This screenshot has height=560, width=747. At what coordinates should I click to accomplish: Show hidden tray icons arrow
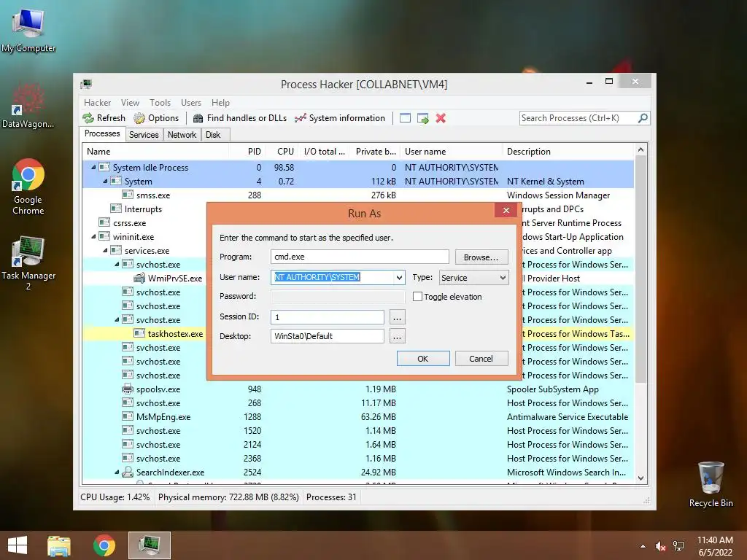643,546
